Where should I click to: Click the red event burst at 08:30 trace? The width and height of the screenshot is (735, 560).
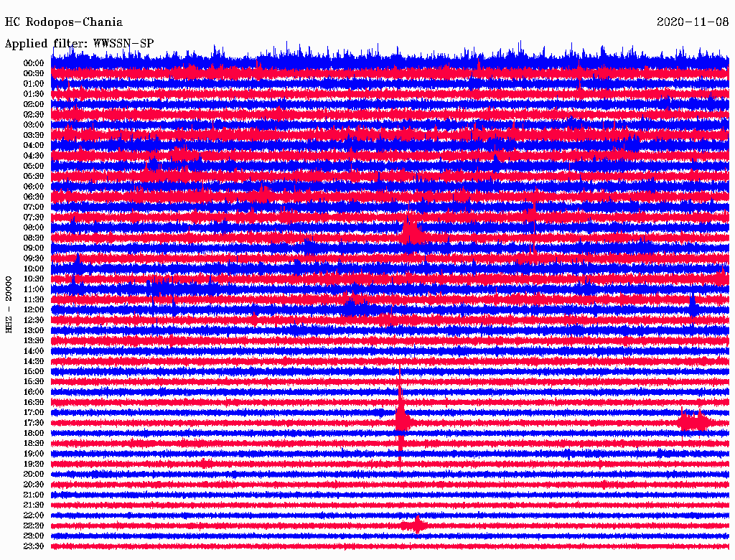(411, 232)
